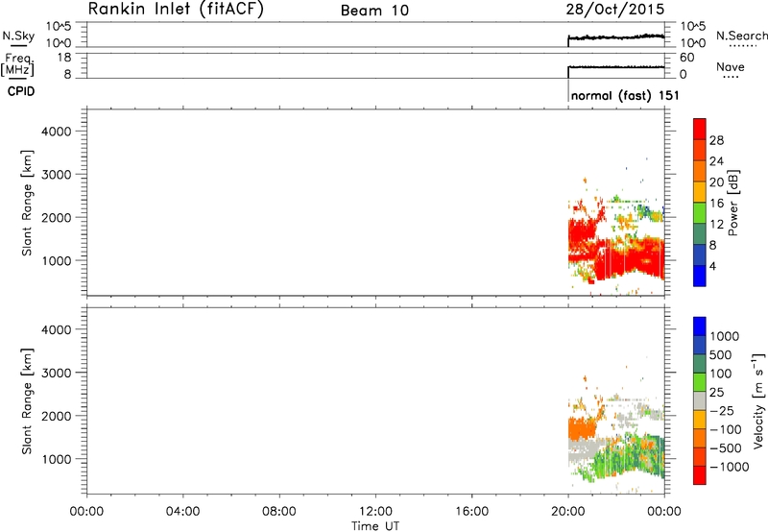Click the 'Time UT' axis title
This screenshot has width=768, height=532.
pyautogui.click(x=375, y=526)
